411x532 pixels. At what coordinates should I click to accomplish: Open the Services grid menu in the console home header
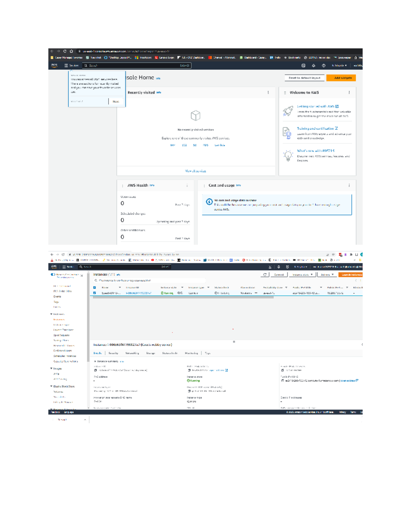coord(66,65)
